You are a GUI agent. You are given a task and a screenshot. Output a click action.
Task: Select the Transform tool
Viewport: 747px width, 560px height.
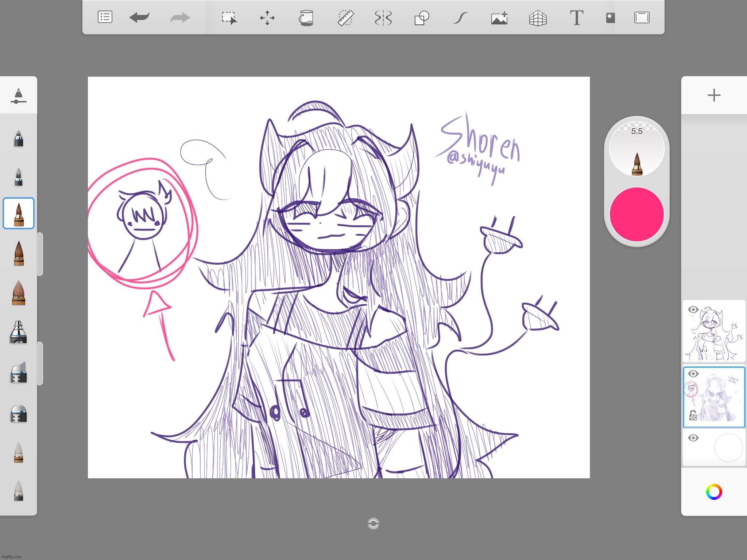coord(268,17)
